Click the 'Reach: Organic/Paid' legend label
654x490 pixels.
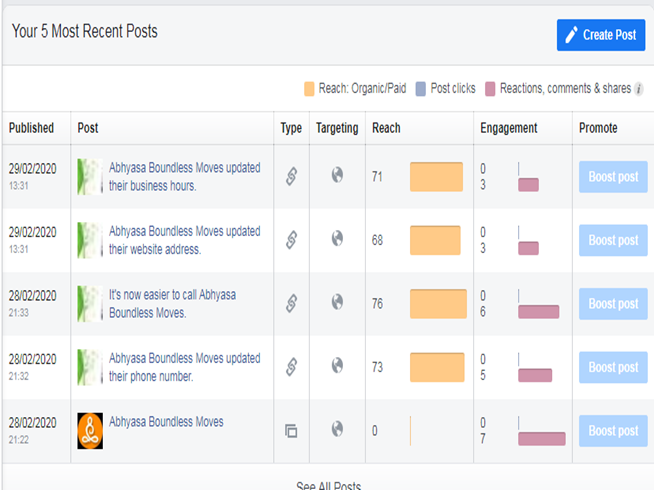[x=362, y=88]
